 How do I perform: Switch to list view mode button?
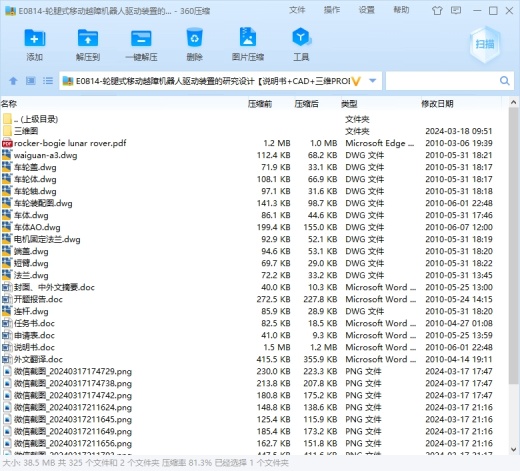48,81
